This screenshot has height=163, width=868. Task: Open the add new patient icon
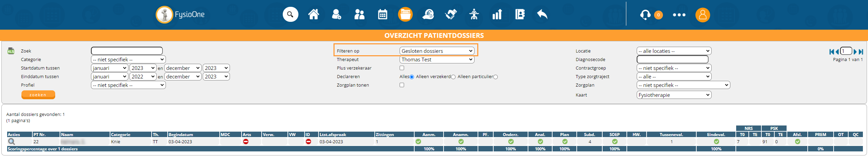(x=337, y=15)
